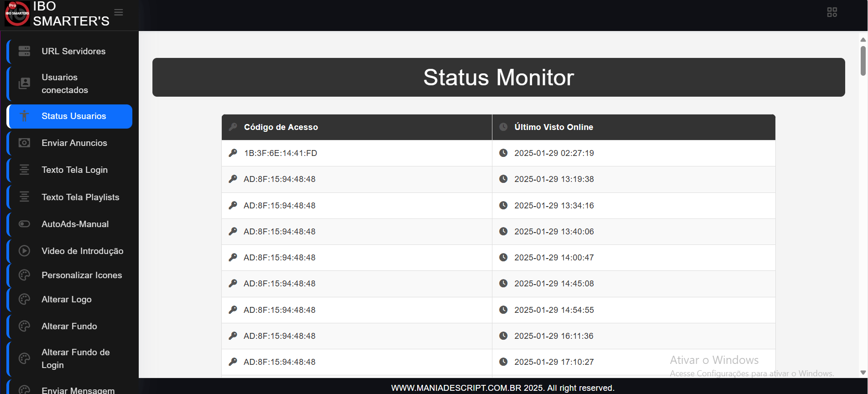The width and height of the screenshot is (868, 394).
Task: Select Status Usuarios in sidebar
Action: [73, 116]
